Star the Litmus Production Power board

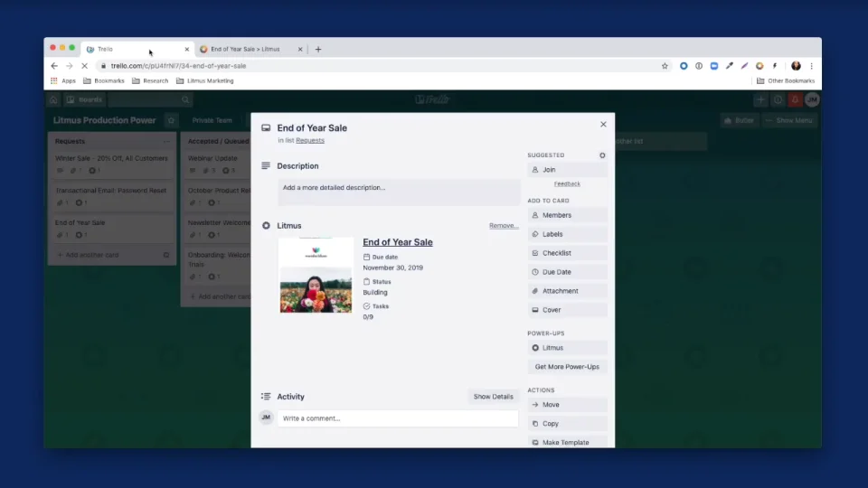pyautogui.click(x=171, y=120)
